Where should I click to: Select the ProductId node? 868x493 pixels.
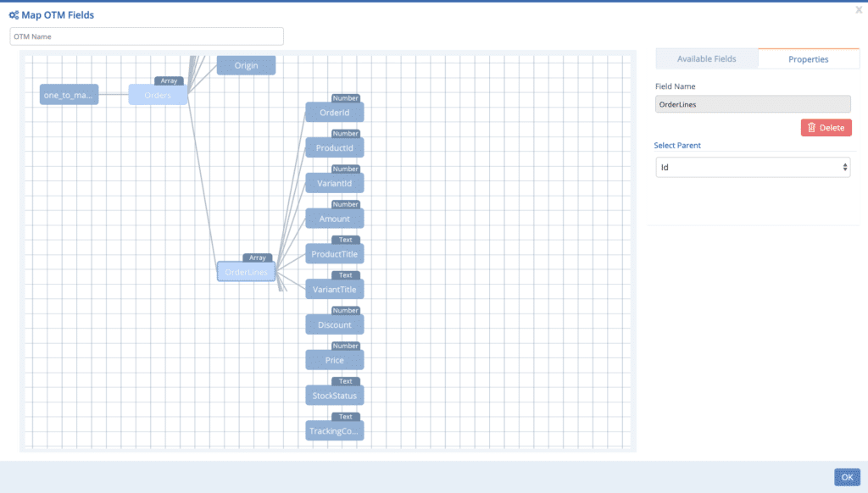tap(334, 147)
